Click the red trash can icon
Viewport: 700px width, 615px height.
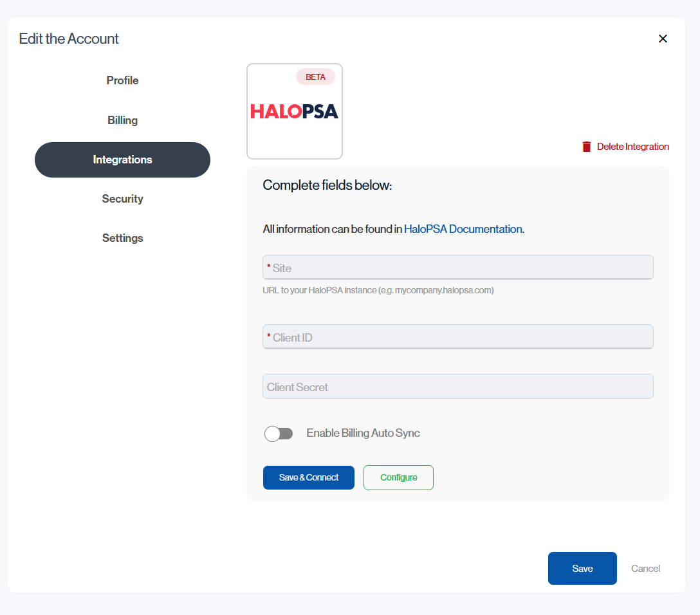[x=586, y=147]
